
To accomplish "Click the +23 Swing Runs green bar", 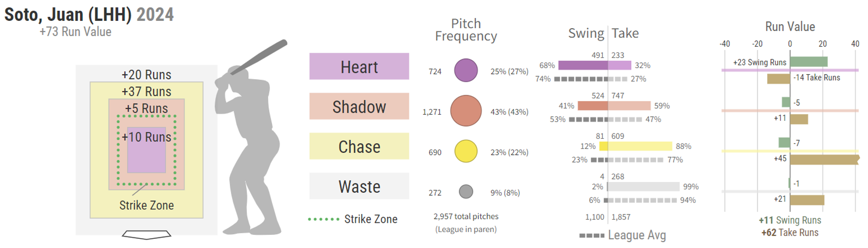I will coord(808,62).
